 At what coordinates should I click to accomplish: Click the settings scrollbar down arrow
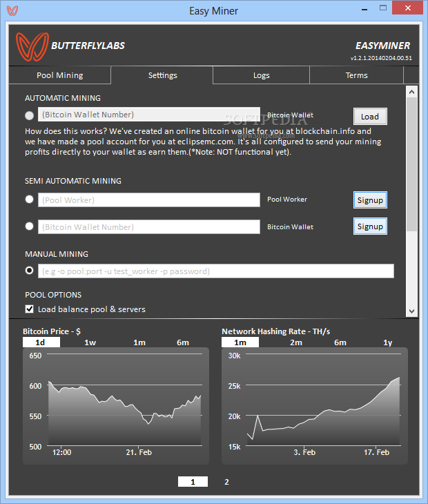point(411,311)
